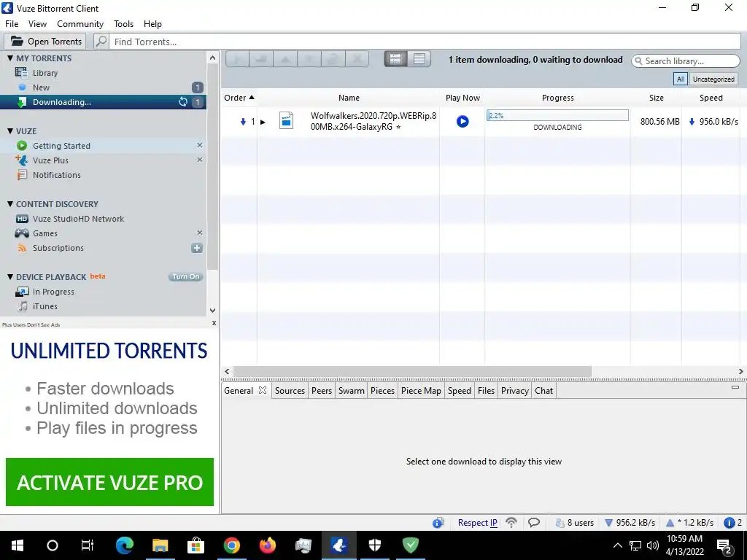The height and width of the screenshot is (560, 747).
Task: Collapse the DEVICE PLAYBACK section
Action: coord(10,276)
